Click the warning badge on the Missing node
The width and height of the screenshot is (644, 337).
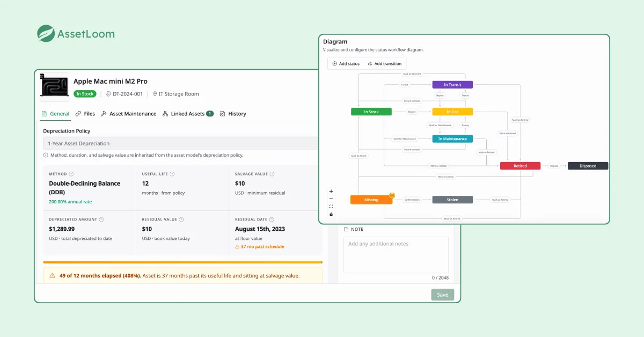click(x=392, y=195)
